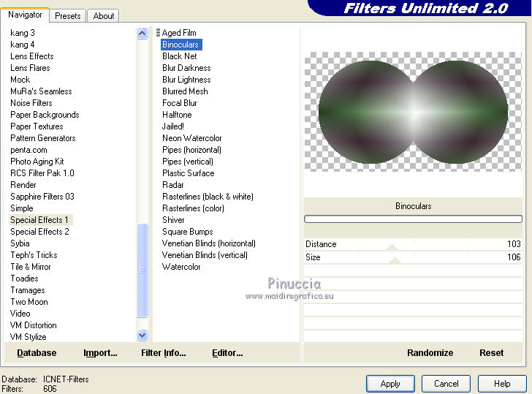Select the Black Net filter
The height and width of the screenshot is (394, 532).
coord(180,56)
